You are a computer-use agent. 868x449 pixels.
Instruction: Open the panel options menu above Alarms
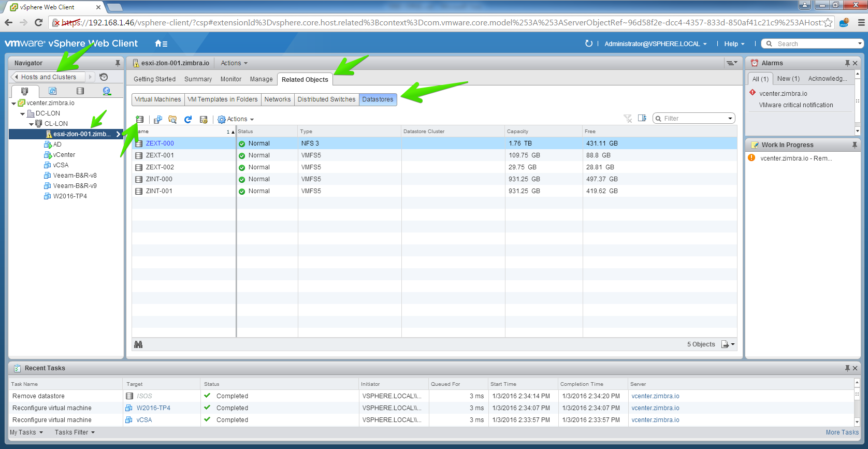coord(731,63)
